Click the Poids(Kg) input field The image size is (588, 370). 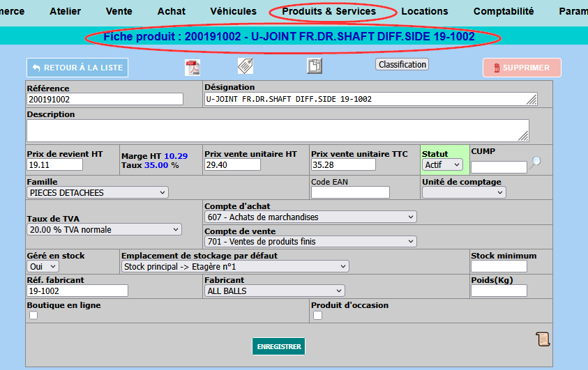tap(499, 291)
